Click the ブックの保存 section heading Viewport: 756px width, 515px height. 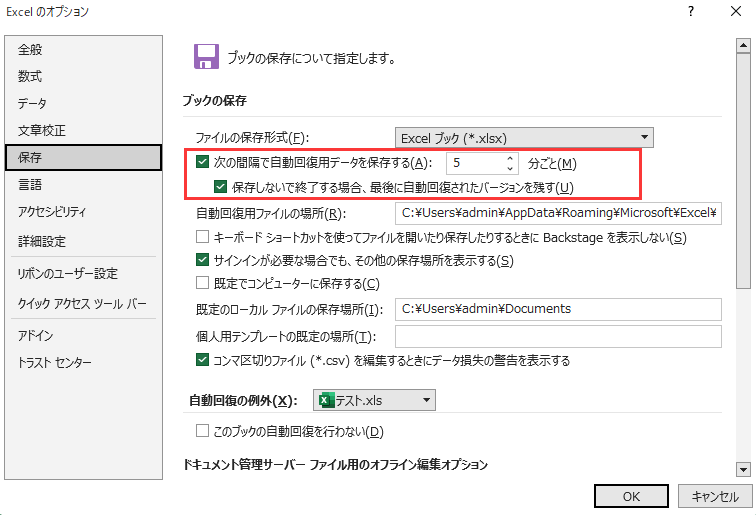click(215, 100)
